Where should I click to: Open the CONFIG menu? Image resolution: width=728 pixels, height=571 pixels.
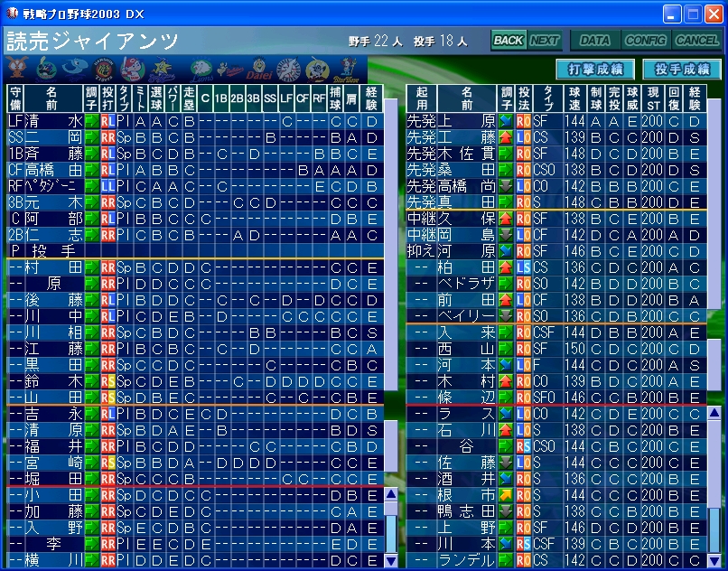pyautogui.click(x=645, y=41)
